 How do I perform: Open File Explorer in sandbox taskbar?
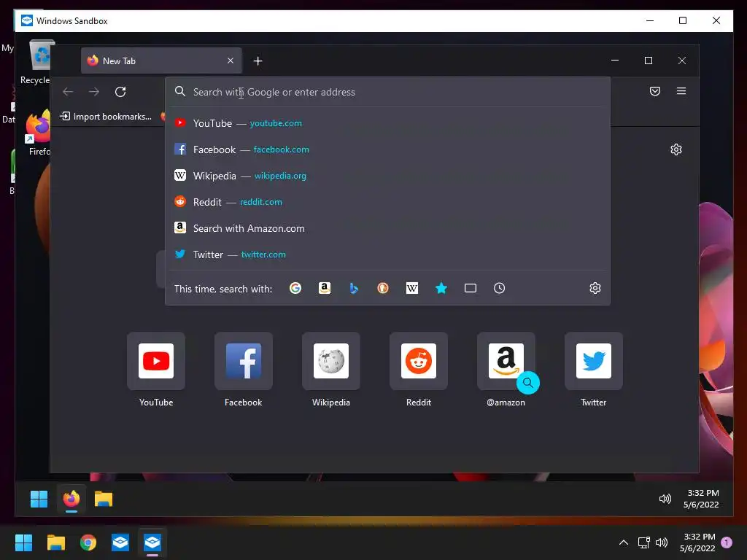click(104, 499)
